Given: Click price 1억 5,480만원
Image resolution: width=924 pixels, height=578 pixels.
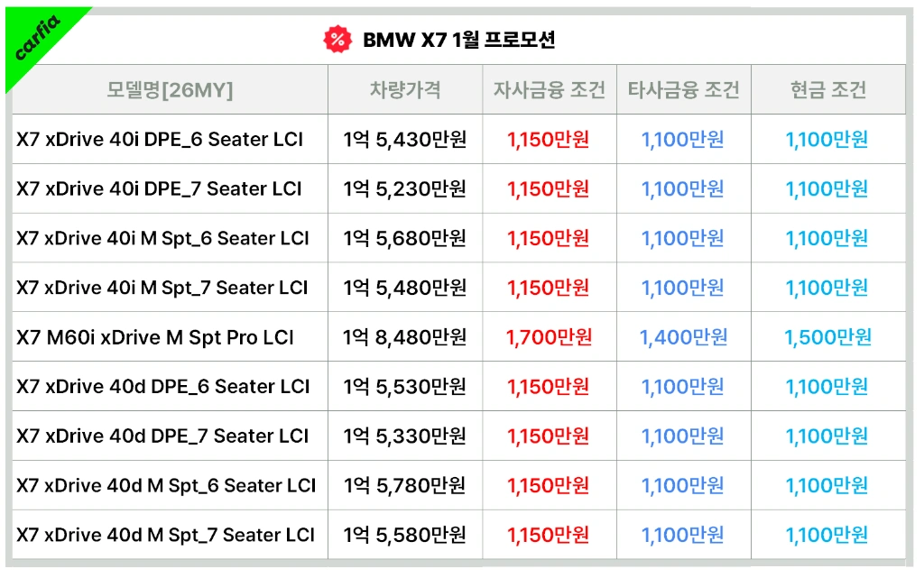Looking at the screenshot, I should 405,288.
